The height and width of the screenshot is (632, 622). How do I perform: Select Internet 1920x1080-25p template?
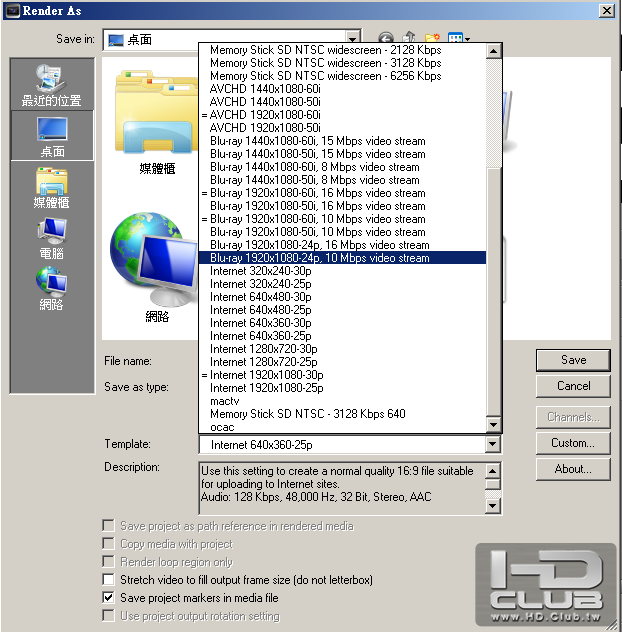coord(342,388)
